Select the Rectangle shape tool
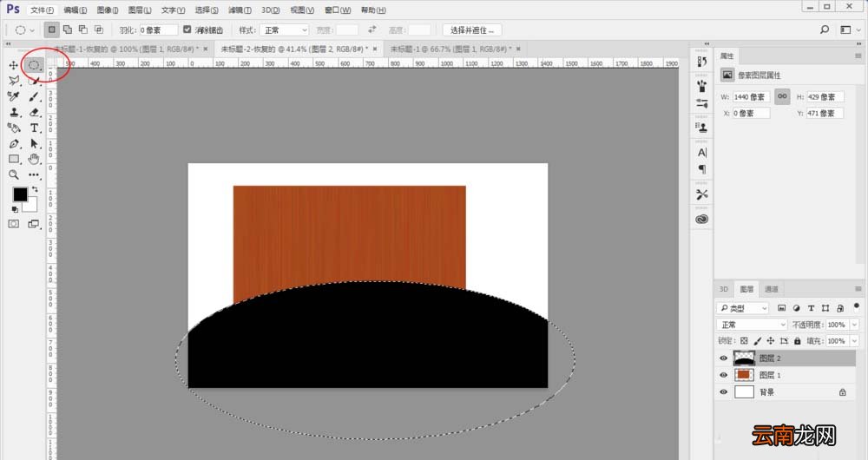Screen dimensions: 868x460 click(x=13, y=160)
